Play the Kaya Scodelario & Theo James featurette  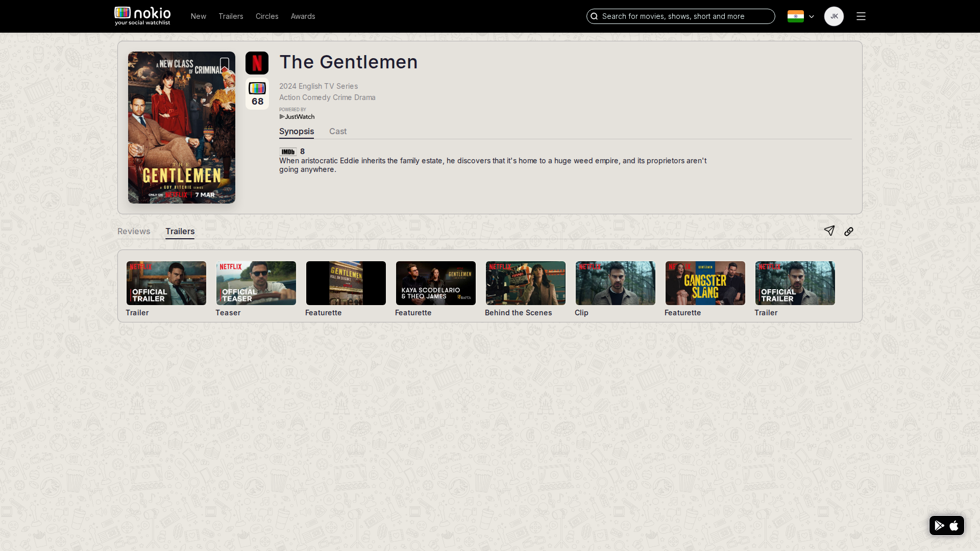point(436,283)
